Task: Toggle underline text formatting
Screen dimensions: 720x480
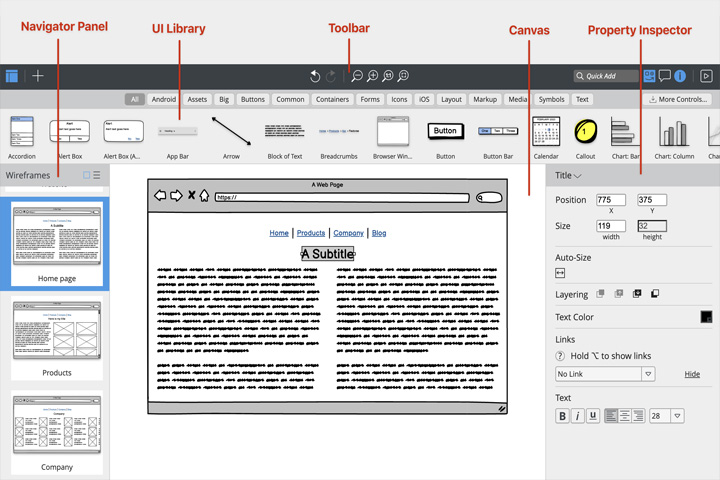Action: [x=593, y=416]
